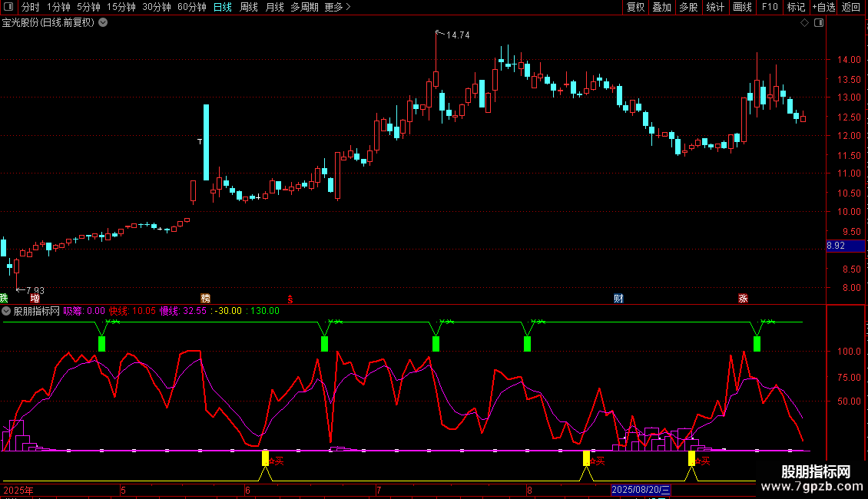Open the 更多 periods expander
The height and width of the screenshot is (499, 868).
pyautogui.click(x=337, y=8)
